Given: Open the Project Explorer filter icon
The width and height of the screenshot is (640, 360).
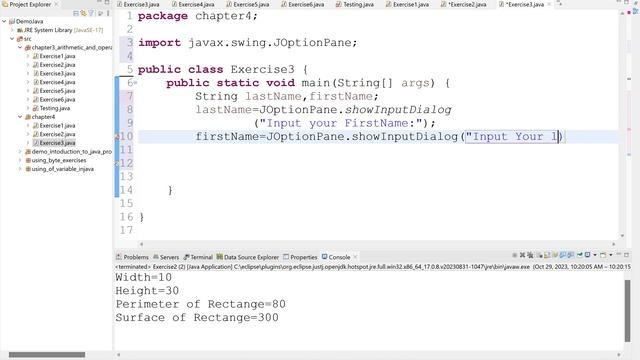Looking at the screenshot, I should tap(91, 13).
